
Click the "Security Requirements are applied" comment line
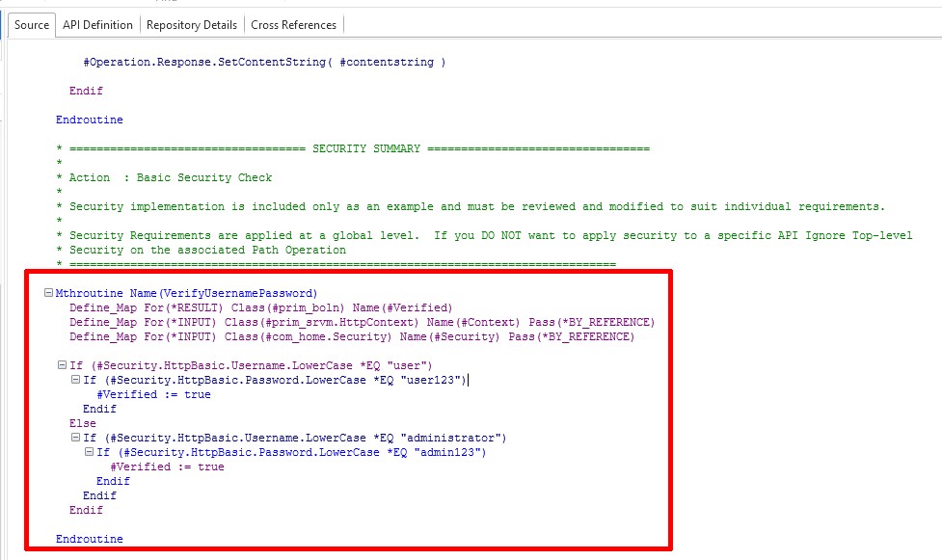484,235
